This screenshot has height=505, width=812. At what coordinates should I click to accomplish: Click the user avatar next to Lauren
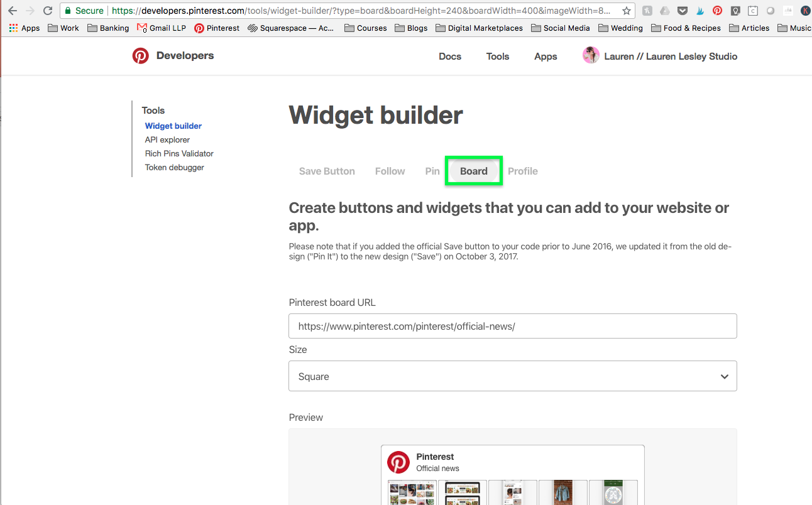[x=591, y=55]
